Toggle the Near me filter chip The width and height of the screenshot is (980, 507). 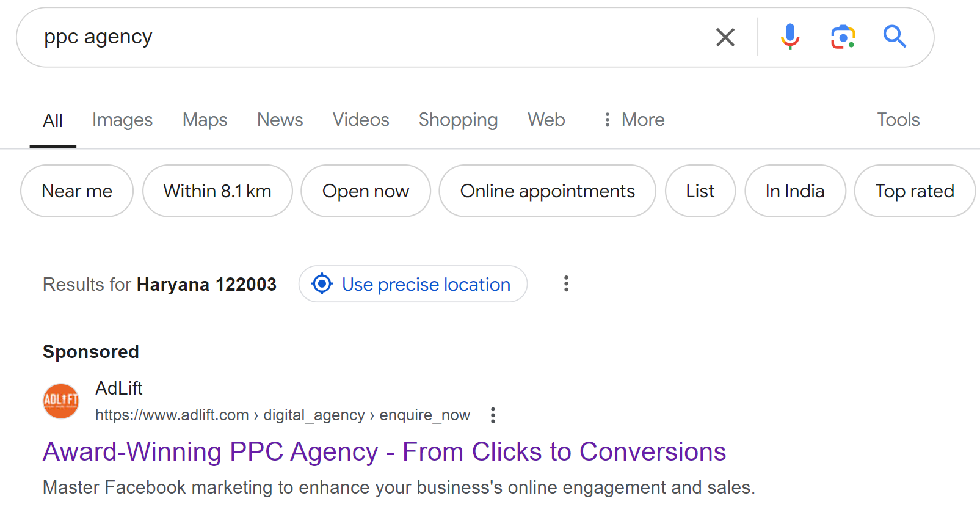(77, 191)
